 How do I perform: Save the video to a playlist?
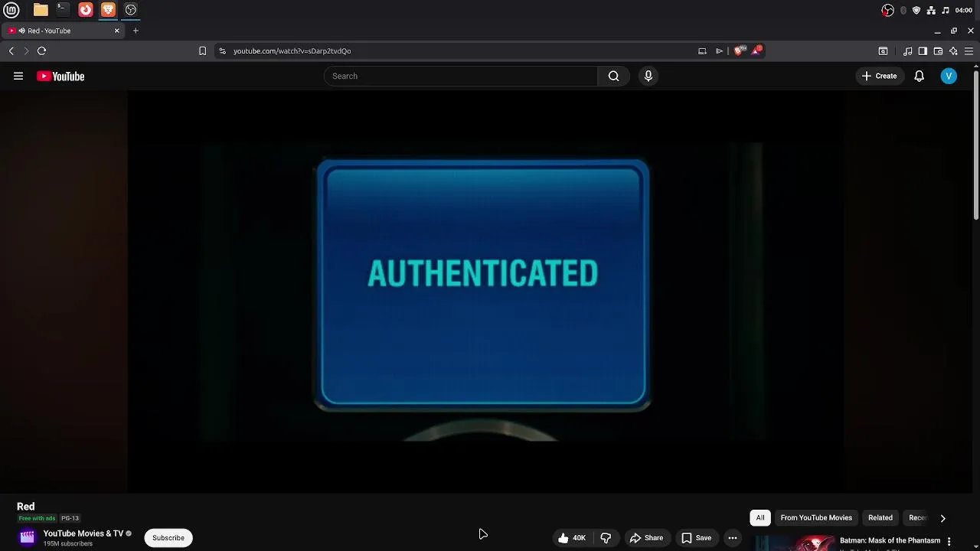tap(697, 538)
